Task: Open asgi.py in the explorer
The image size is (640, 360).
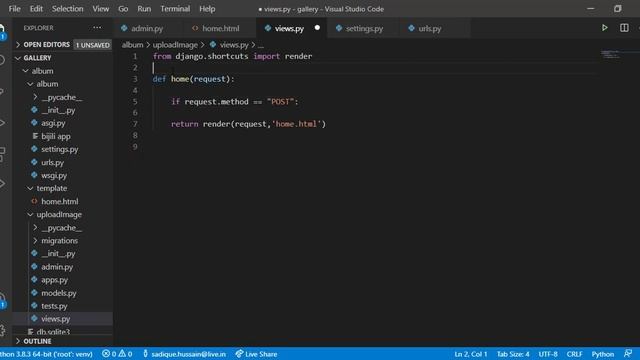Action: click(53, 123)
